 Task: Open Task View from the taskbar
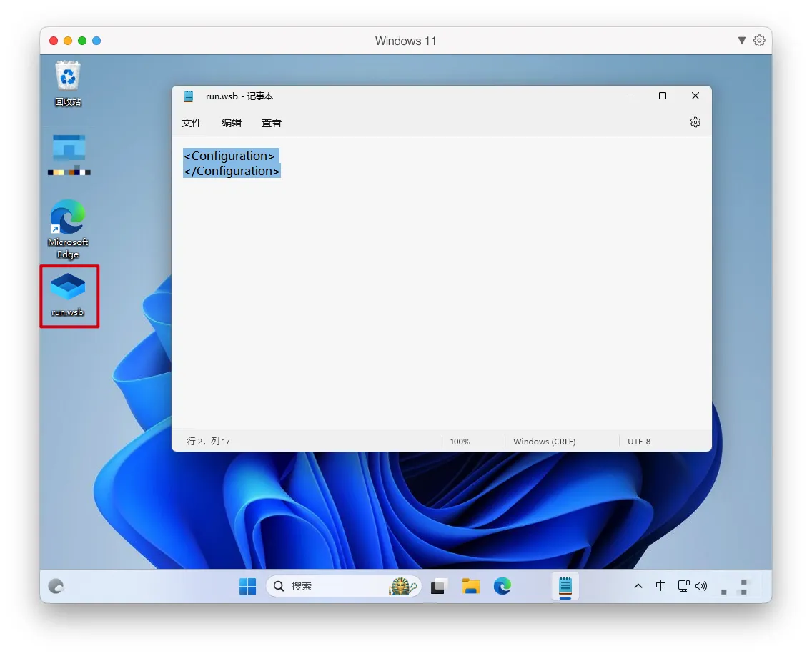tap(438, 586)
